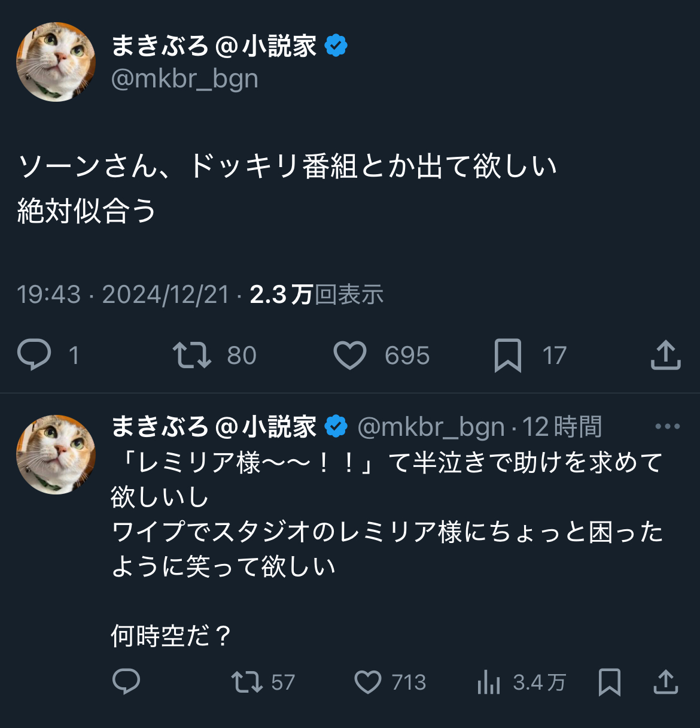Open the 19:43 · 2024/12/21 timestamp

click(x=123, y=295)
